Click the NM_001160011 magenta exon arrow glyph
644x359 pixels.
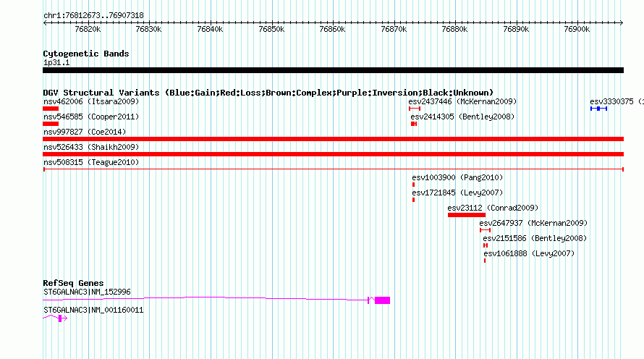[62, 318]
